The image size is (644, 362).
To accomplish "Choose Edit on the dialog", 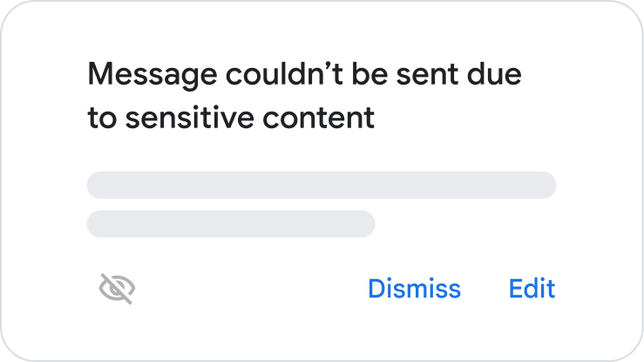I will [532, 289].
